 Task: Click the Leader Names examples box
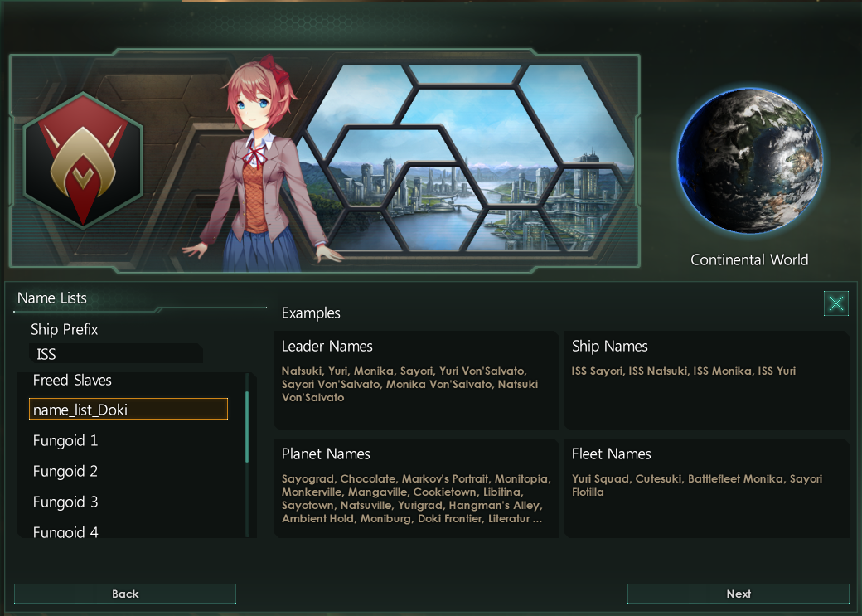pyautogui.click(x=416, y=380)
